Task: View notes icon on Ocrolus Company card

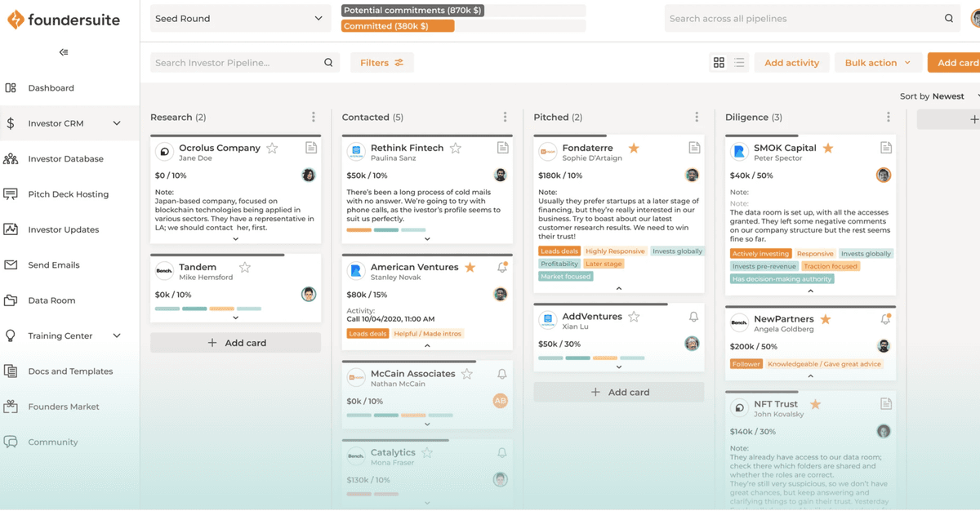Action: [x=312, y=149]
